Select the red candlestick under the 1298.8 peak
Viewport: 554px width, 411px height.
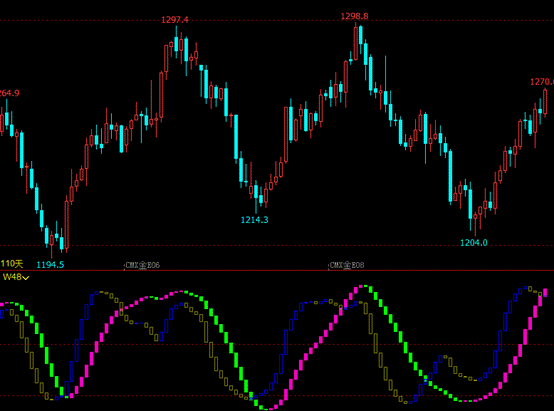[355, 41]
